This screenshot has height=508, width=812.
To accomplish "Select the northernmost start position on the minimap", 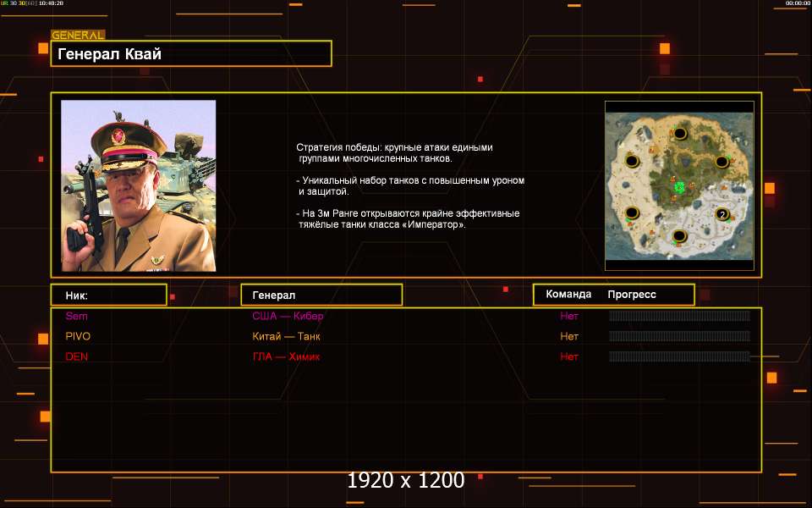I will coord(679,133).
